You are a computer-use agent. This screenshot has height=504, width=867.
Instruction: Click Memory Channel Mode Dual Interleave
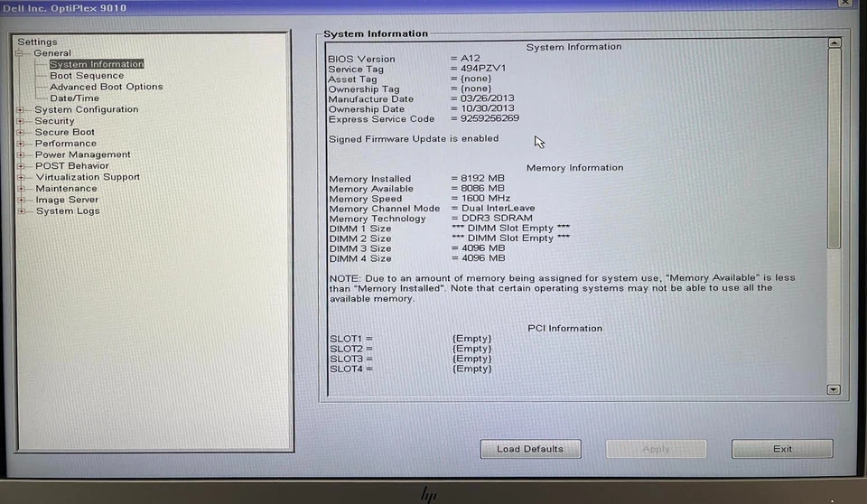(x=499, y=208)
